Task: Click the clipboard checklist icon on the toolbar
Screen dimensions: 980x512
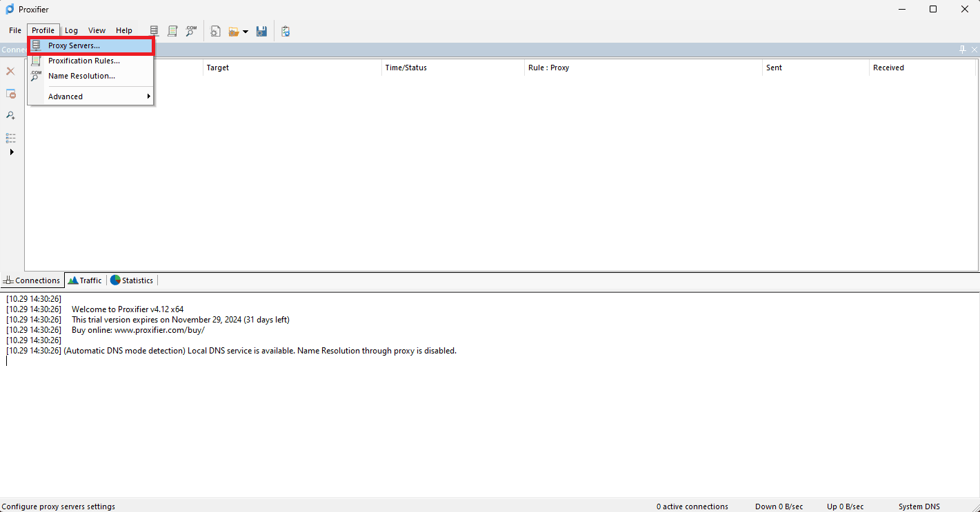Action: point(285,31)
